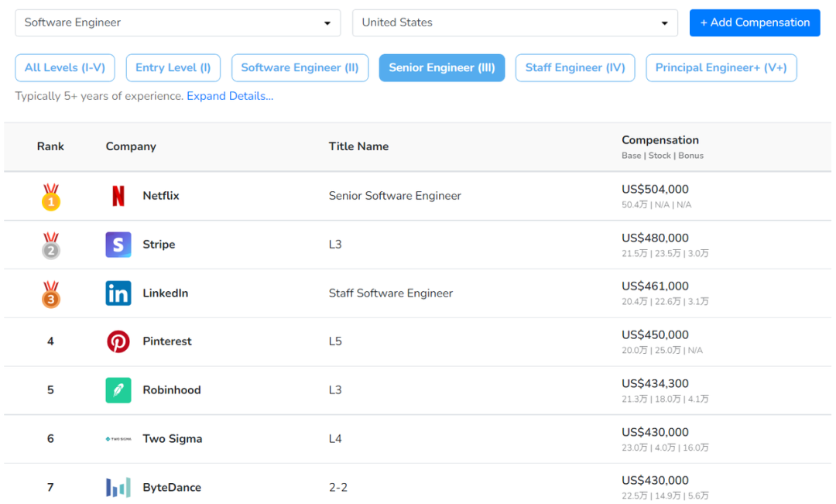836x504 pixels.
Task: Click the silver rank 2 medal
Action: click(51, 245)
